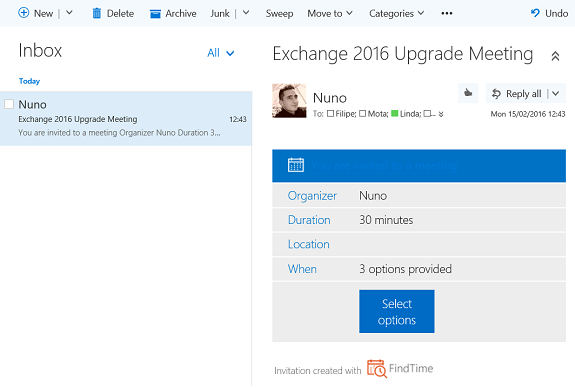
Task: Expand the Junk dropdown arrow
Action: click(x=246, y=13)
